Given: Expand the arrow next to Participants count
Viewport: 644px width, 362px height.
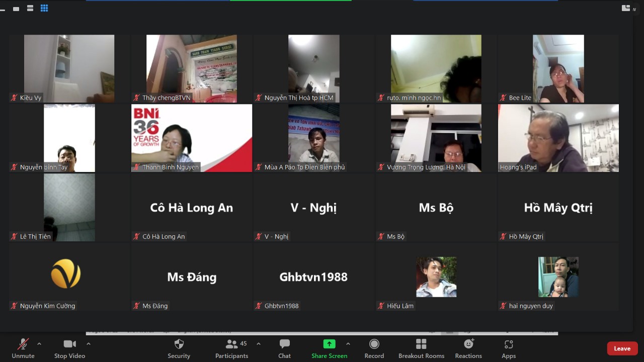Looking at the screenshot, I should coord(259,344).
